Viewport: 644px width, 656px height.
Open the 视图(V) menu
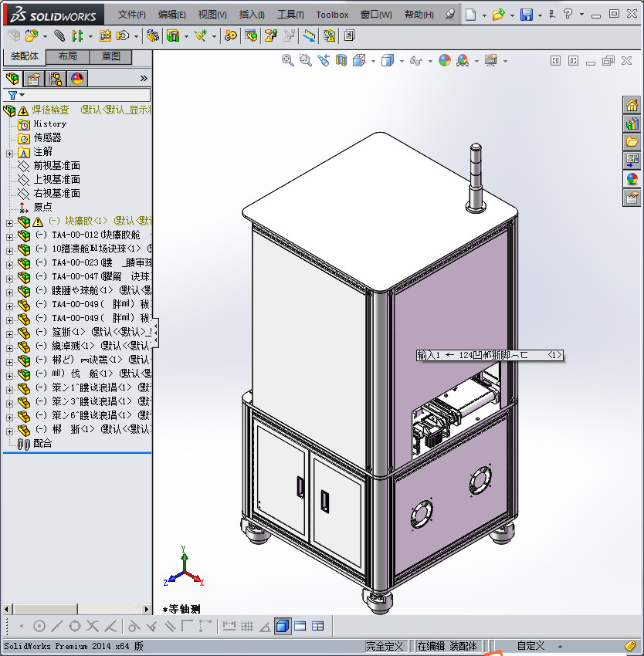point(212,15)
